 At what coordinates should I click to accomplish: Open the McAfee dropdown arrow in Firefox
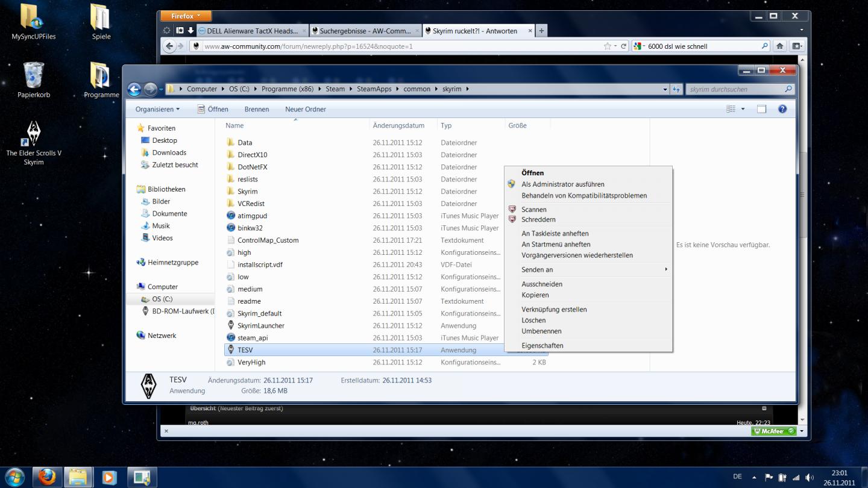pyautogui.click(x=802, y=431)
